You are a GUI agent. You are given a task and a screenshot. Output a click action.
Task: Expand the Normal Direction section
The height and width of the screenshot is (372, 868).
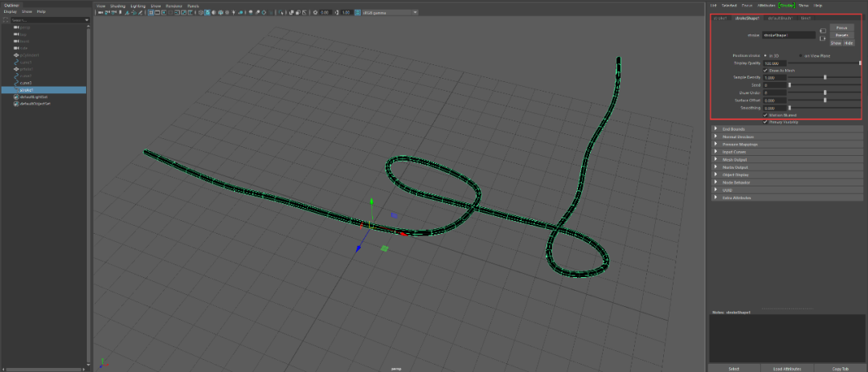coord(786,136)
